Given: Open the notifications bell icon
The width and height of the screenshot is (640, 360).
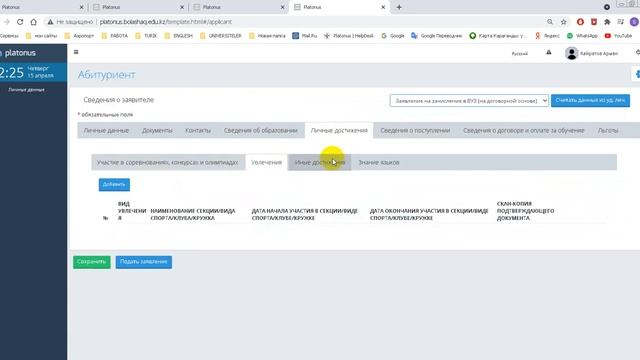Looking at the screenshot, I should pyautogui.click(x=549, y=53).
